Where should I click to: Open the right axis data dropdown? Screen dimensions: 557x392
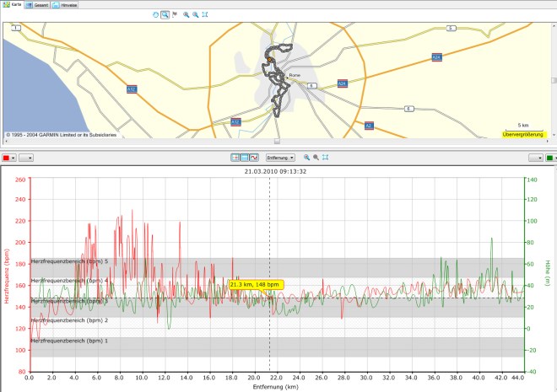(533, 157)
